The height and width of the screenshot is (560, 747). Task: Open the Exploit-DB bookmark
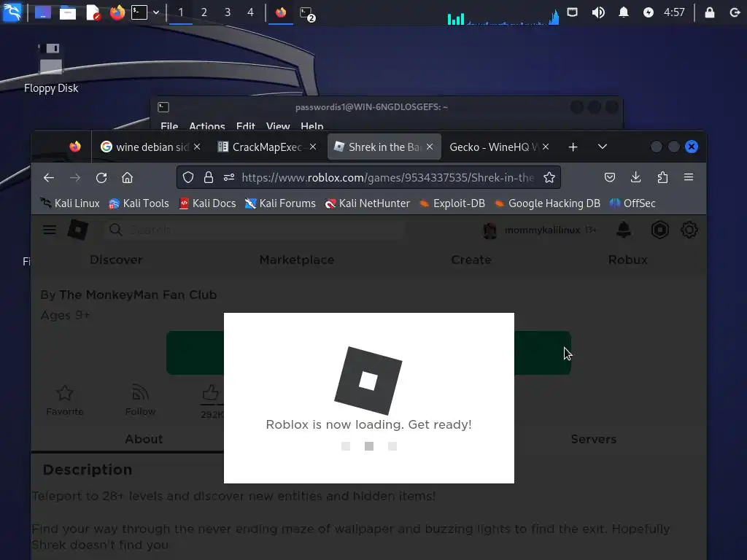452,203
